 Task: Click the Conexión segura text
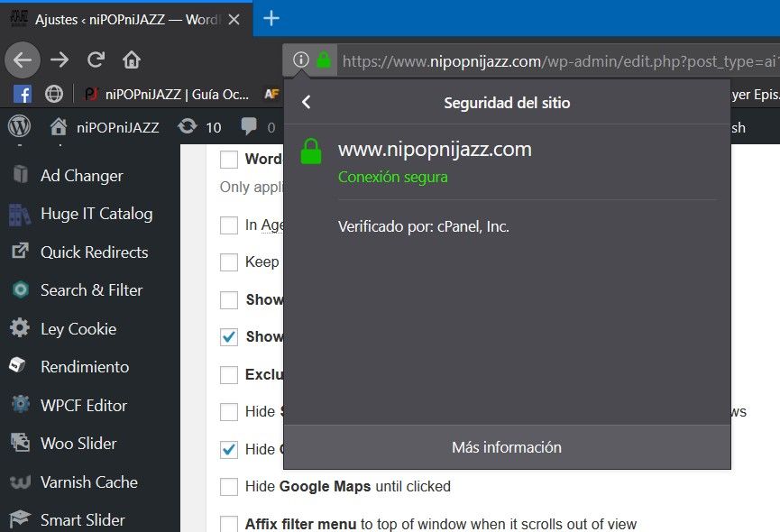(x=393, y=177)
